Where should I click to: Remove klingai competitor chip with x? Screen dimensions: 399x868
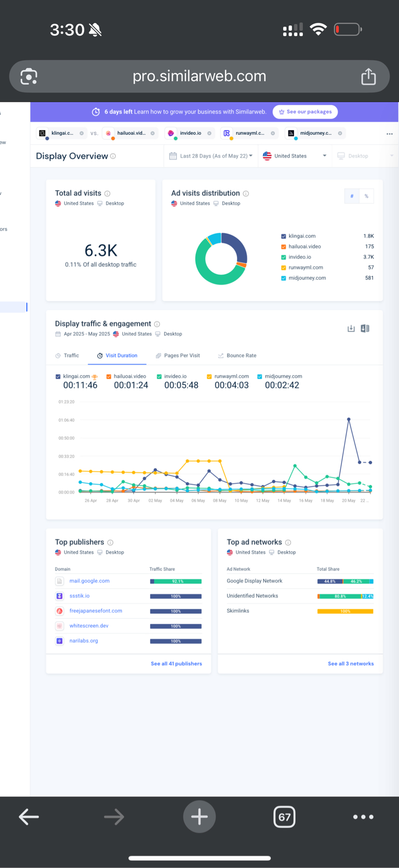[x=82, y=133]
